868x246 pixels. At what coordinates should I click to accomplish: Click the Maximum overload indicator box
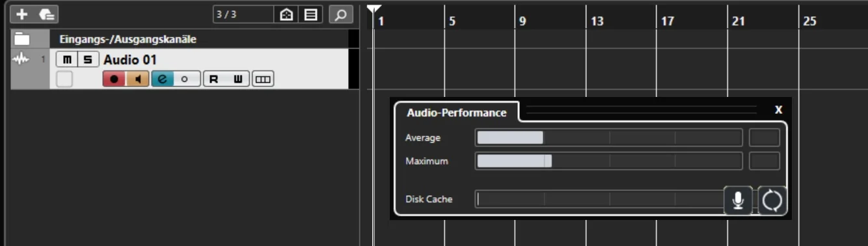coord(764,161)
